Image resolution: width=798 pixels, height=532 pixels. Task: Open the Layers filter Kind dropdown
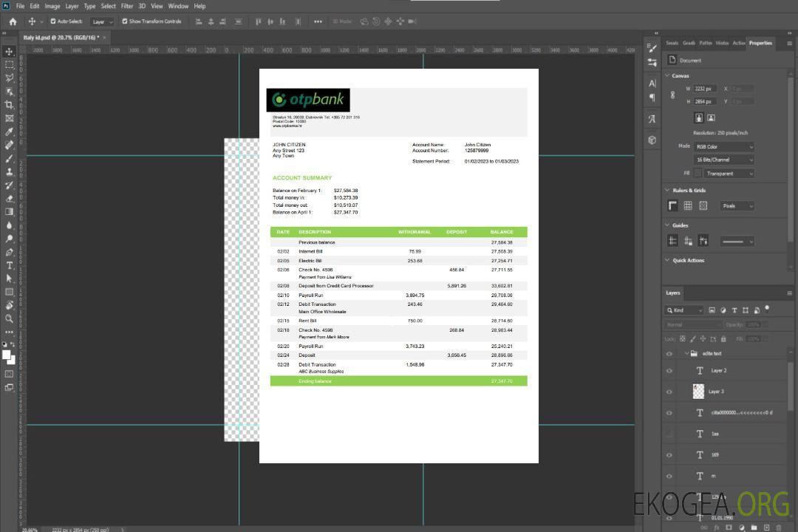[684, 310]
